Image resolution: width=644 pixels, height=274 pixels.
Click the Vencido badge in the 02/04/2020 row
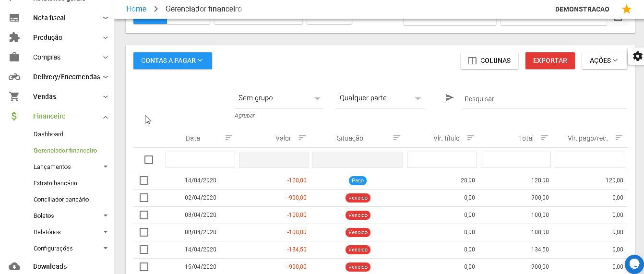(x=358, y=198)
